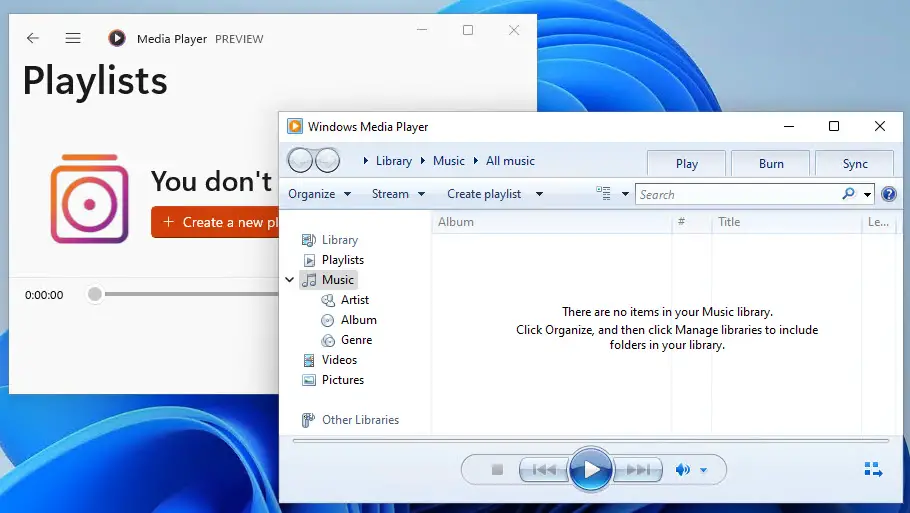This screenshot has height=513, width=910.
Task: Click the Next track button
Action: pos(638,469)
